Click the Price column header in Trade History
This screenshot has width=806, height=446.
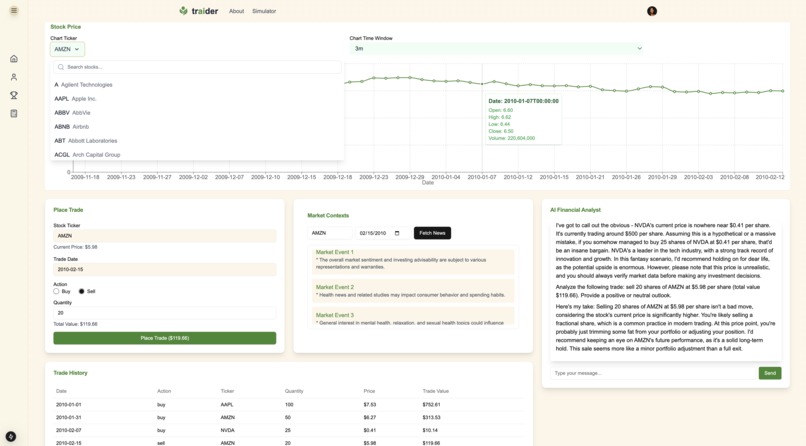(369, 391)
